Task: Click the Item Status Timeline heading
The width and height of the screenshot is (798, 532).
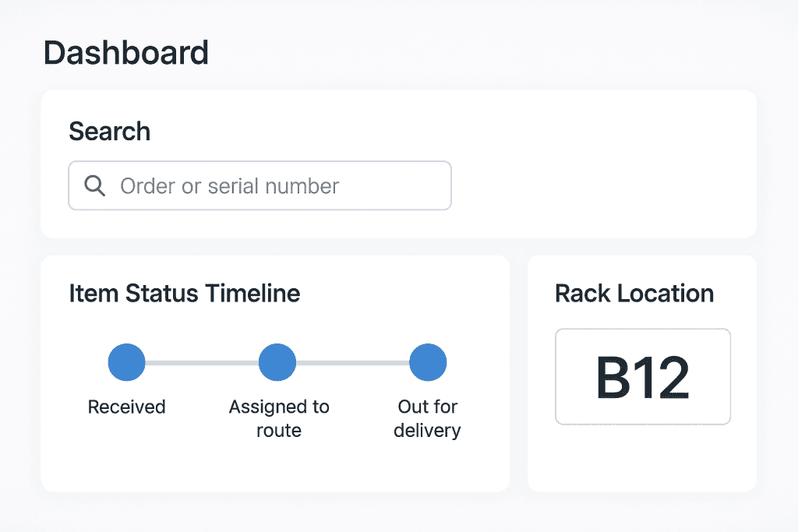Action: (185, 294)
